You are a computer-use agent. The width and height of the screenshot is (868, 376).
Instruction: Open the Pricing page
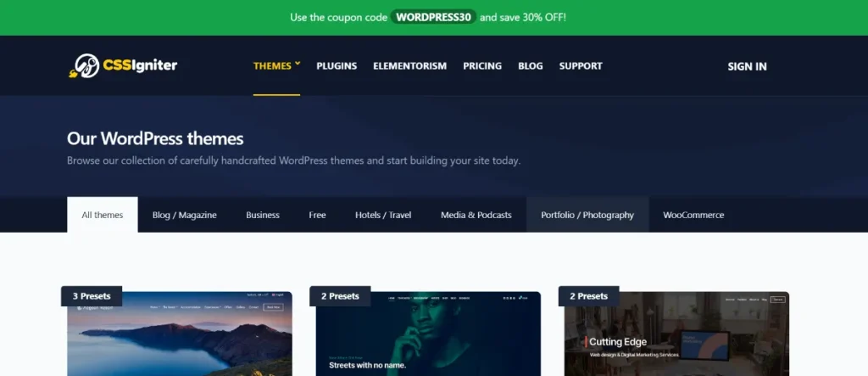tap(482, 66)
